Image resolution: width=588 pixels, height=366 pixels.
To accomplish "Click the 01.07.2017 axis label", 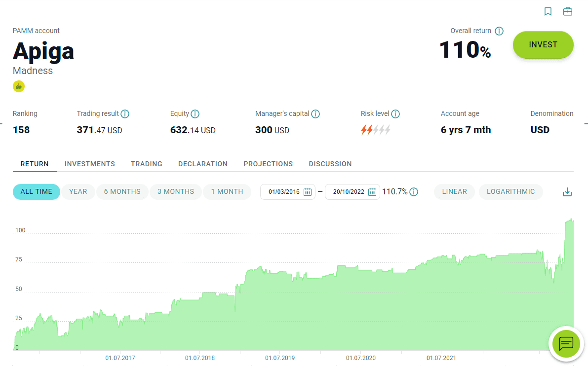I will (120, 358).
